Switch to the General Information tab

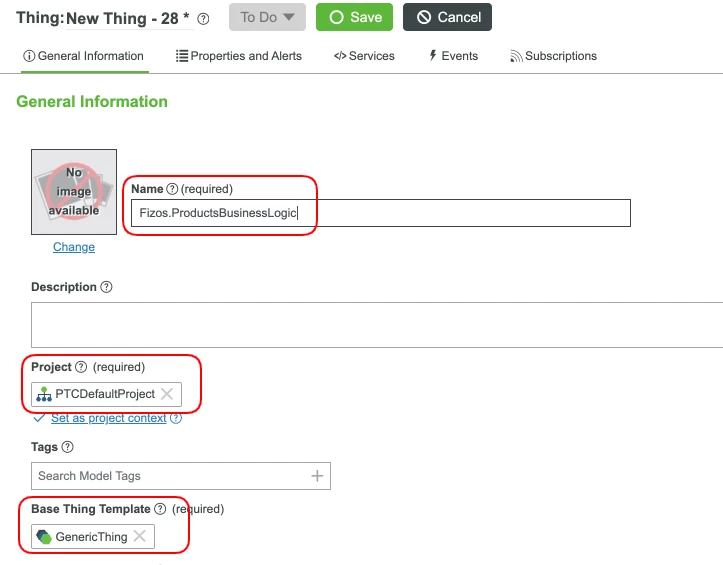coord(84,56)
